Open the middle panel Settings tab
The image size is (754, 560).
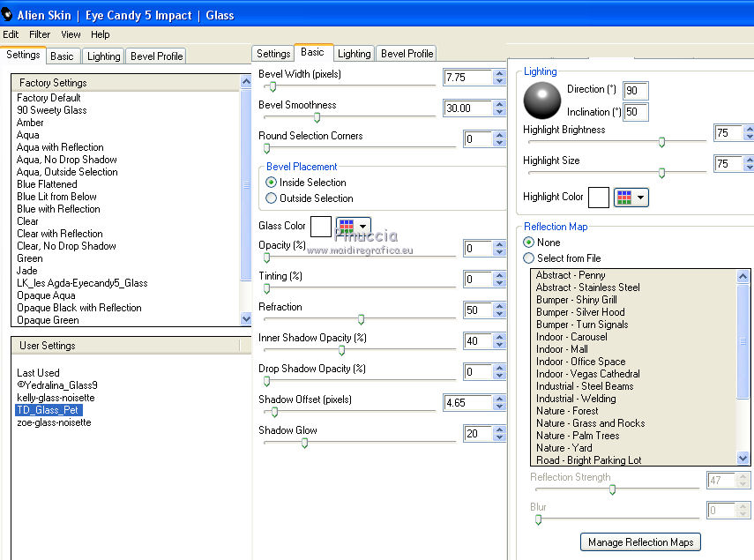click(273, 54)
